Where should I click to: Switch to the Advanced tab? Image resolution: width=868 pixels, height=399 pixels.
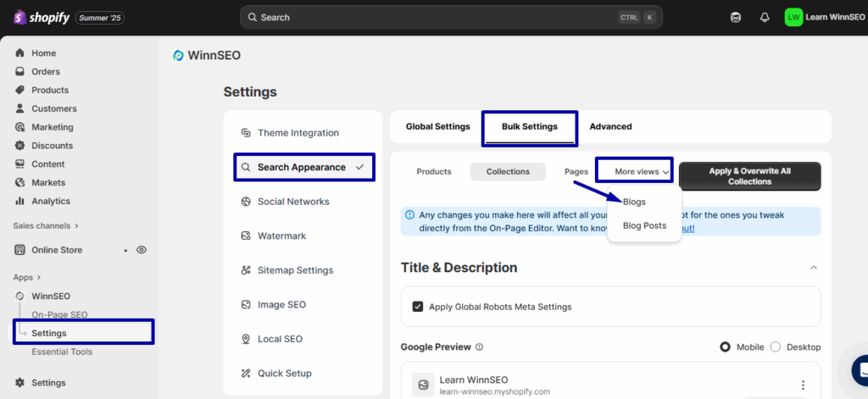pos(610,126)
